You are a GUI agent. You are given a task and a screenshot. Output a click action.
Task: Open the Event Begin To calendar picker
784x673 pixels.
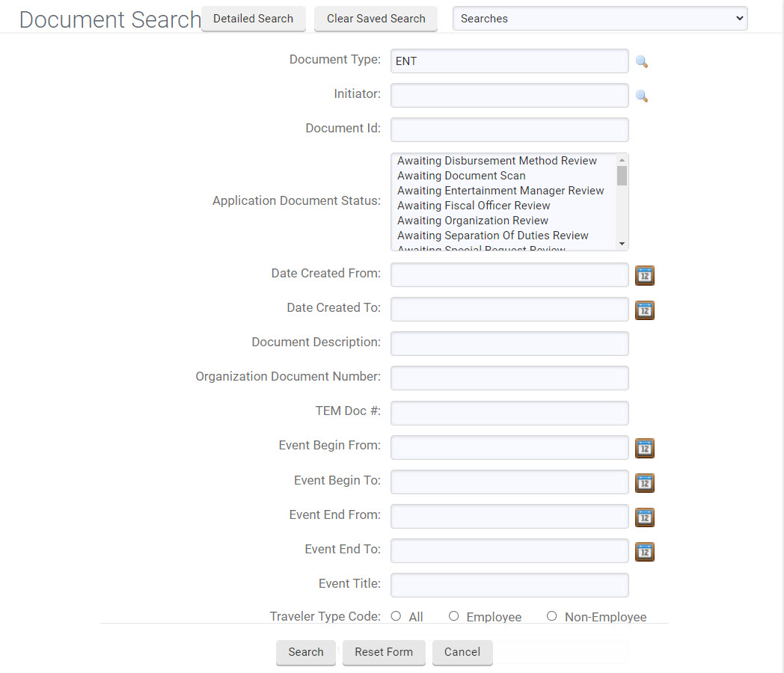tap(644, 482)
